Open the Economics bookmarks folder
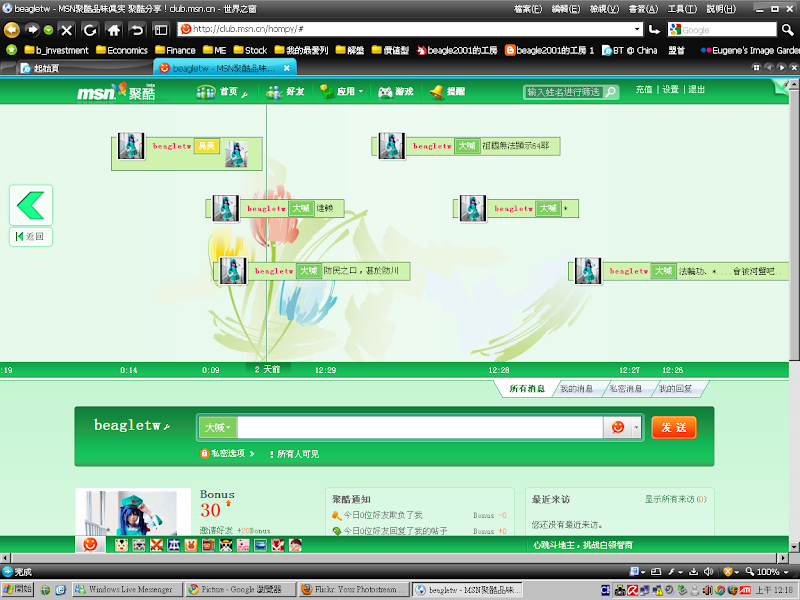 pos(121,50)
